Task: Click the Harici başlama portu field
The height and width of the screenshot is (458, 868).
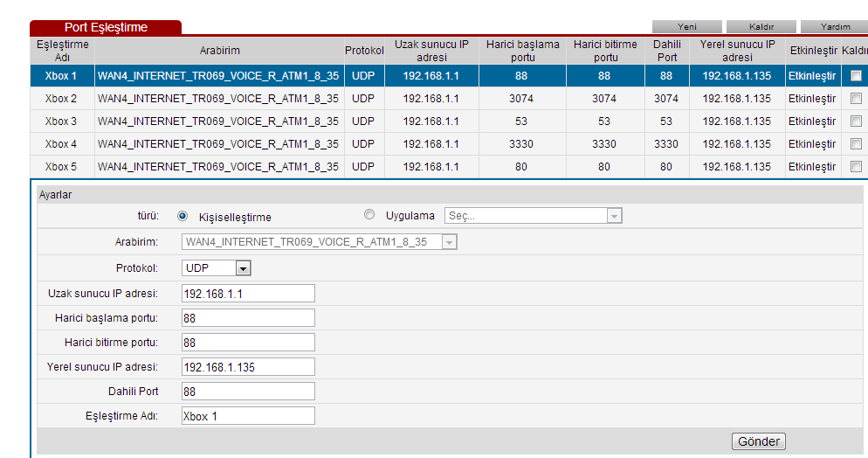Action: [x=248, y=318]
